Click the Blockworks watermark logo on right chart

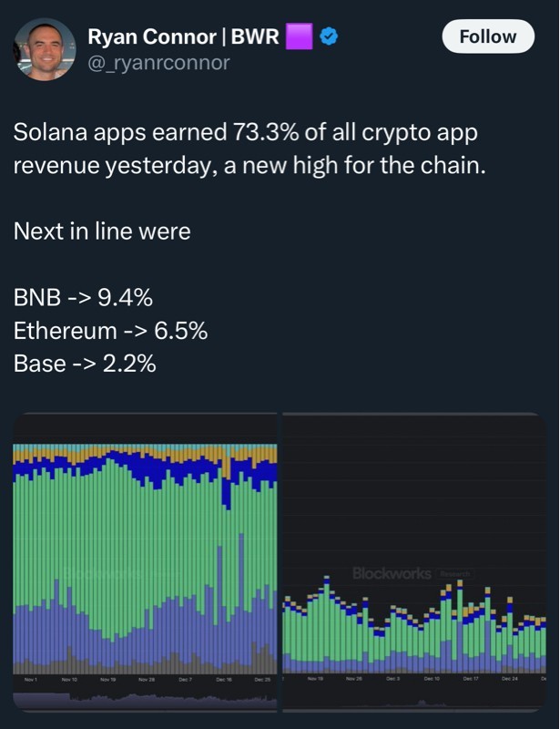tap(392, 573)
